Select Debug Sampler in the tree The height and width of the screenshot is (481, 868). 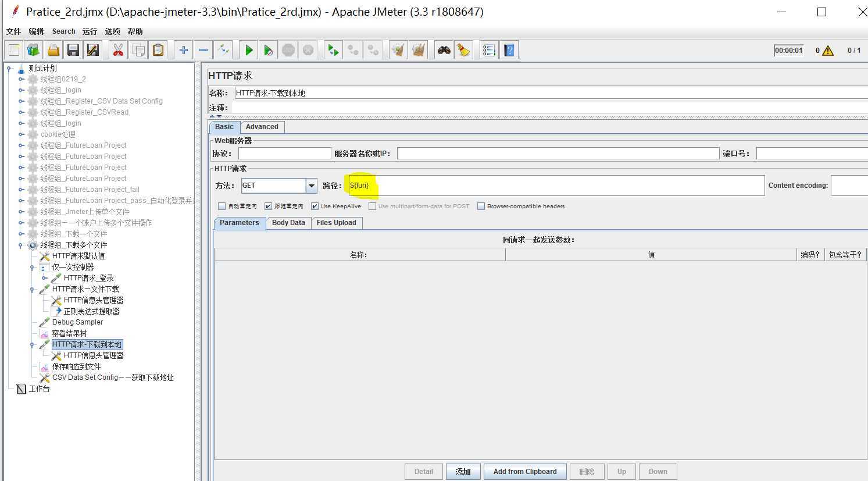(x=77, y=322)
